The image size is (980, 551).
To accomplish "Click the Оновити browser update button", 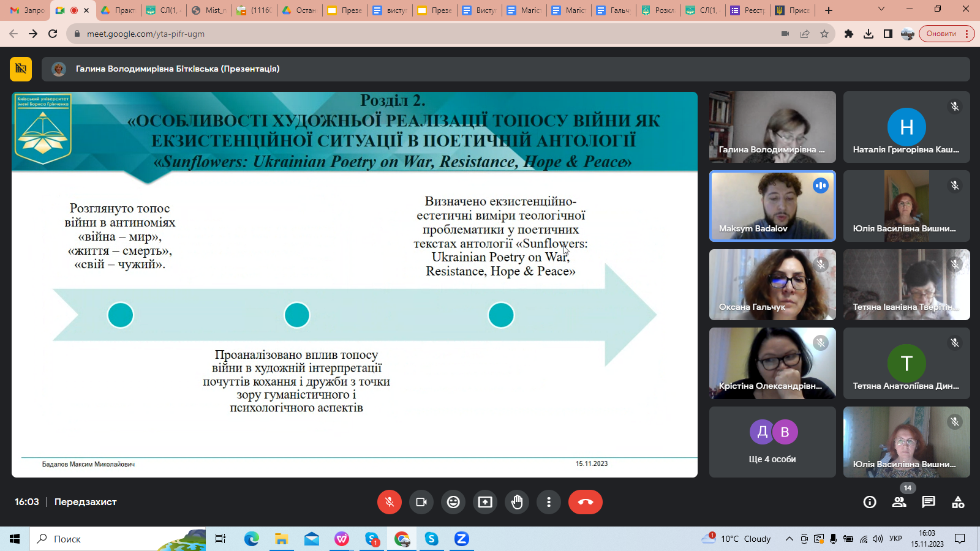I will click(941, 34).
